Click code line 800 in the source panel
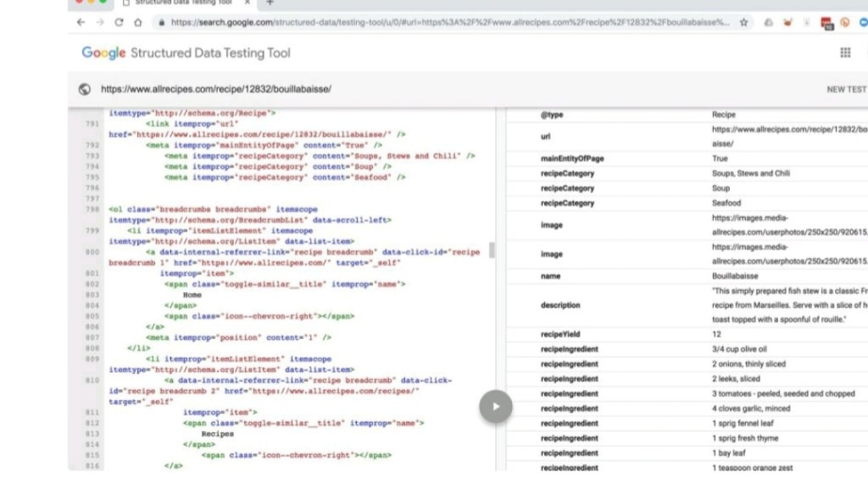 (x=297, y=252)
